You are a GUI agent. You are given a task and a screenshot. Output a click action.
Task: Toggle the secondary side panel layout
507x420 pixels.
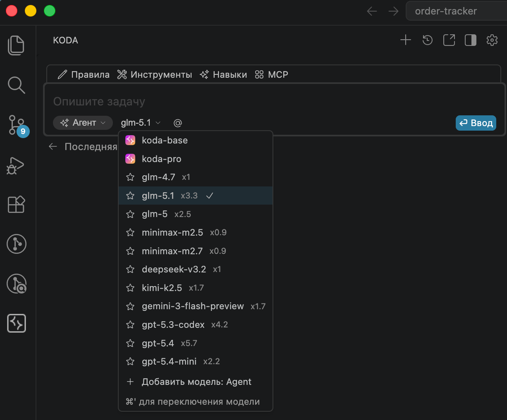tap(470, 40)
